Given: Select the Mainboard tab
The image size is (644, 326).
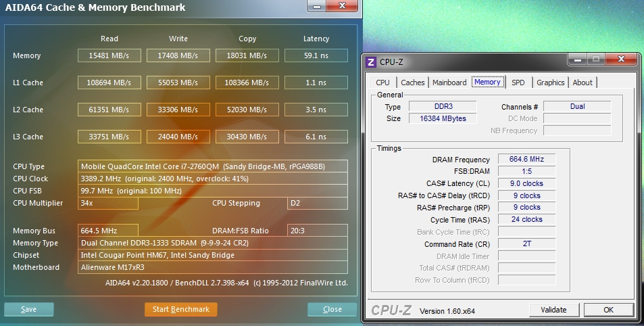Looking at the screenshot, I should coord(449,83).
